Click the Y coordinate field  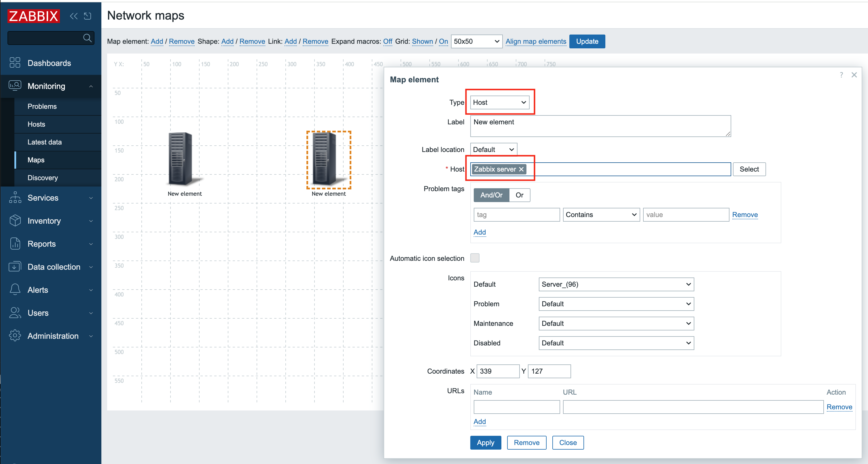(549, 371)
